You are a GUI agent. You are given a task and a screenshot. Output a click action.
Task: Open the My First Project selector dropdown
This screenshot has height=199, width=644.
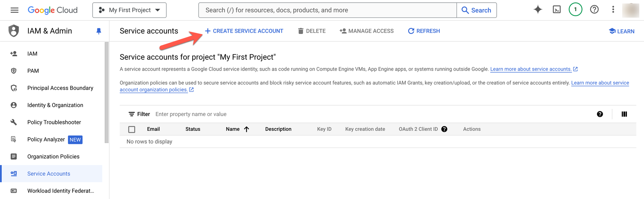(129, 10)
